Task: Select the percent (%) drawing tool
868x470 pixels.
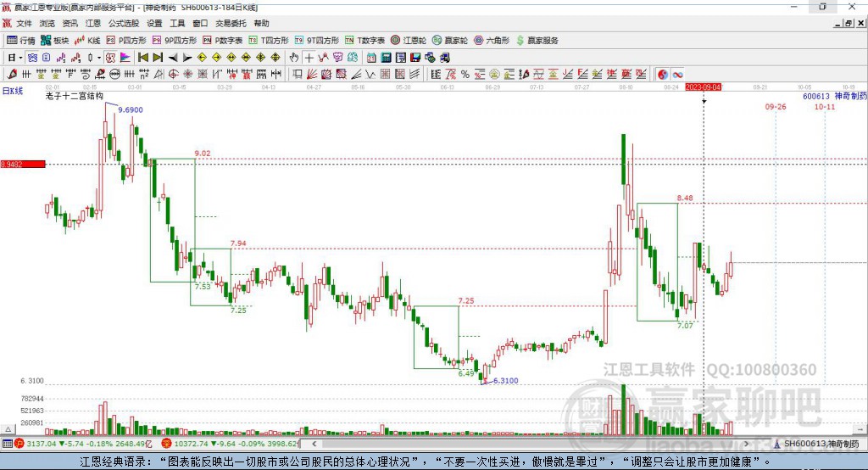Action: click(465, 75)
